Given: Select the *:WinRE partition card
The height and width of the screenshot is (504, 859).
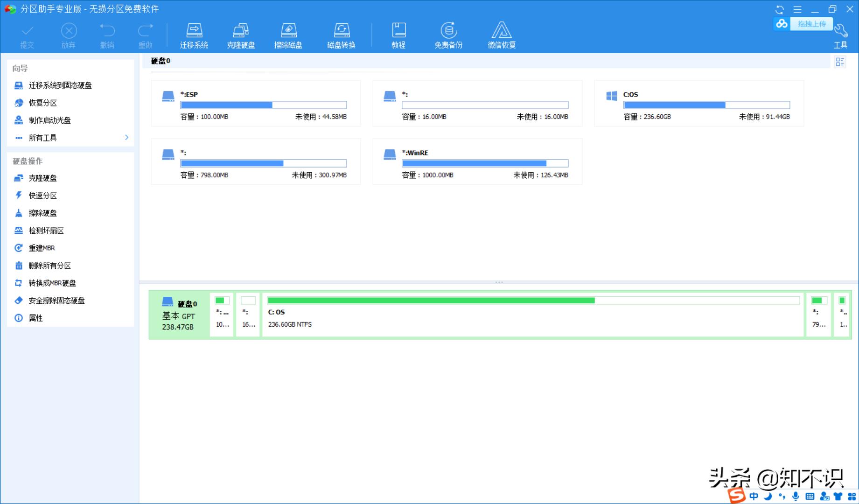Looking at the screenshot, I should tap(477, 161).
